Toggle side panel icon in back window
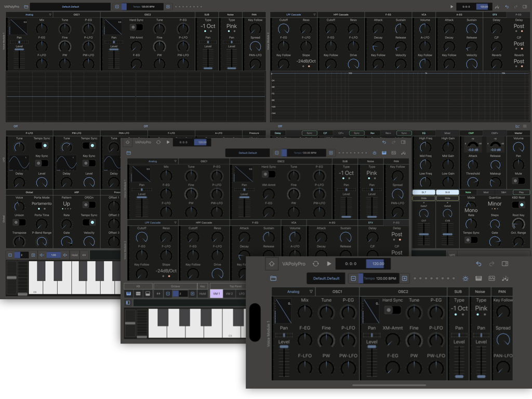 coord(525,6)
